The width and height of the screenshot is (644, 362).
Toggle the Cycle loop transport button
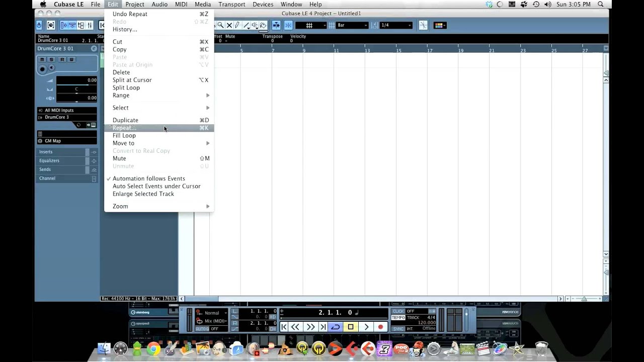[336, 327]
